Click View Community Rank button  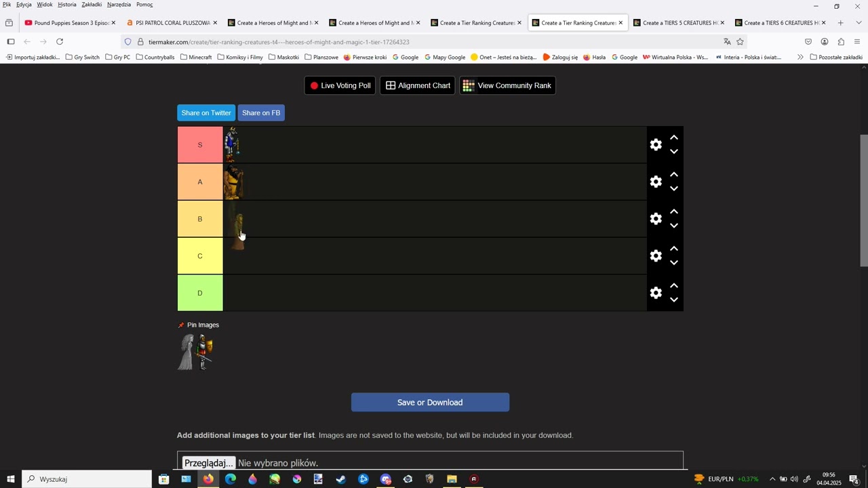508,85
